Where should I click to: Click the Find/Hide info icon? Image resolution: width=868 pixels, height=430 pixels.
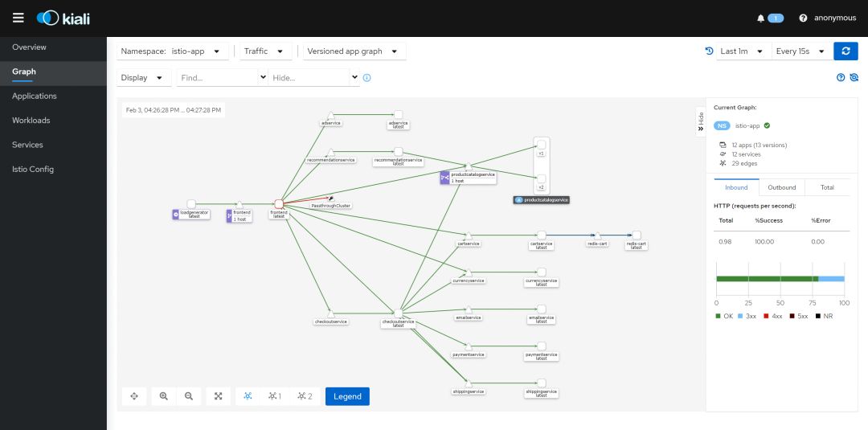click(x=366, y=78)
